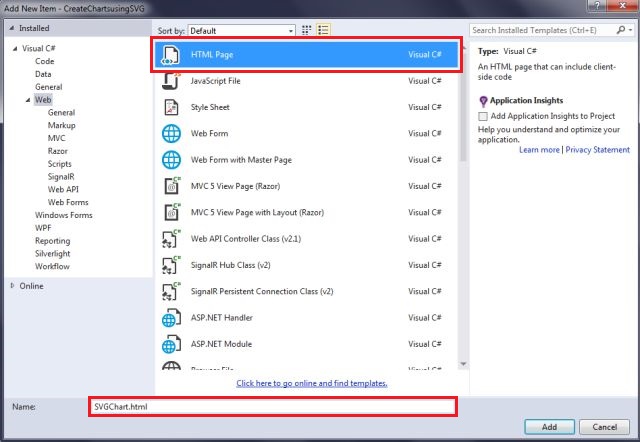Collapse the Web tree node
This screenshot has width=640, height=442.
point(28,100)
